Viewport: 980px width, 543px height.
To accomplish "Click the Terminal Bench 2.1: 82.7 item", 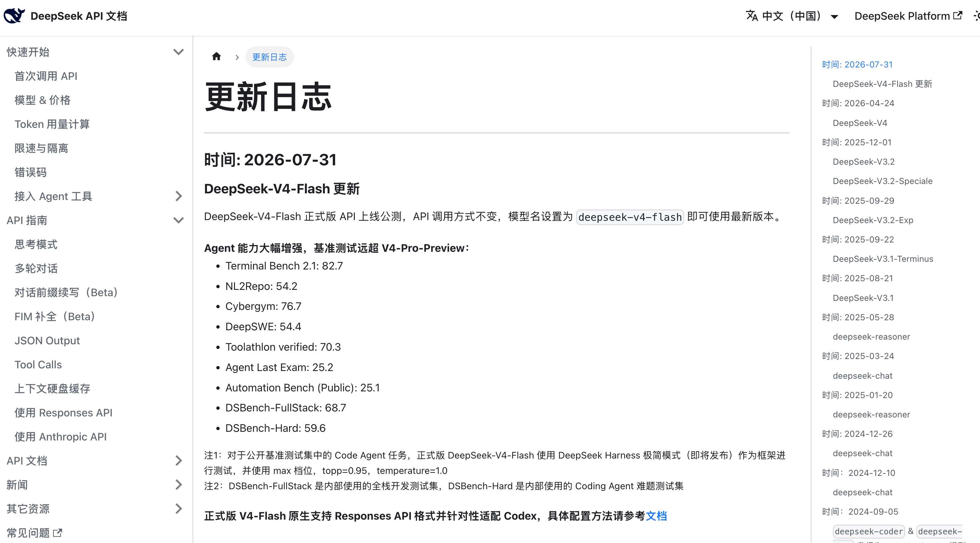I will pyautogui.click(x=284, y=266).
